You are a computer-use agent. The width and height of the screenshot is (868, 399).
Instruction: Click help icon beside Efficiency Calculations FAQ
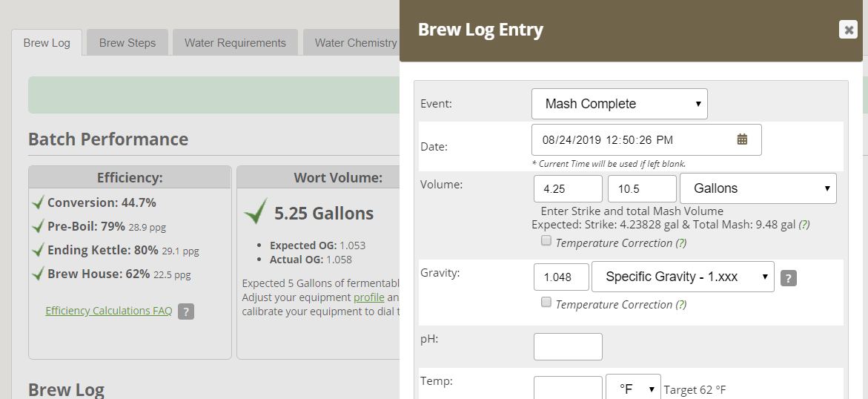click(x=186, y=311)
